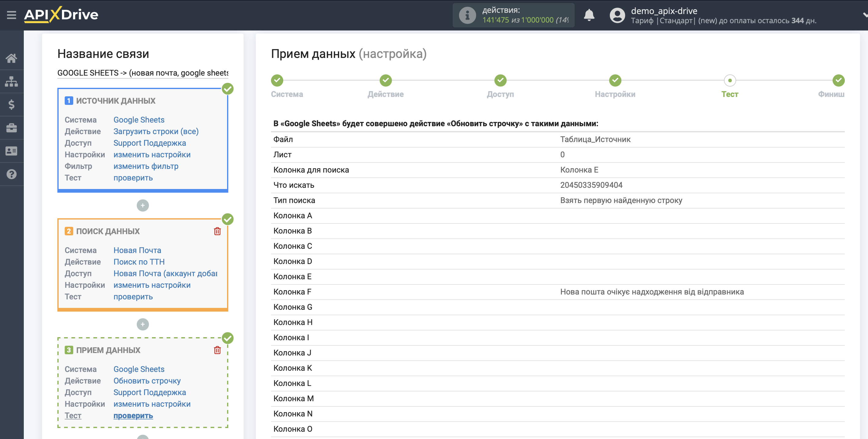Screen dimensions: 868x439
Task: Click проверить in Прием данных block
Action: click(x=133, y=416)
